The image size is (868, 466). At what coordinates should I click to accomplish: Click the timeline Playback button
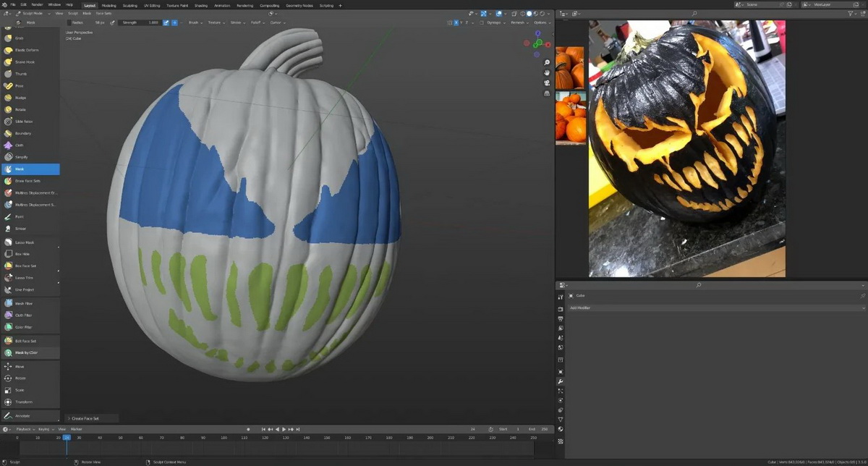(x=24, y=429)
